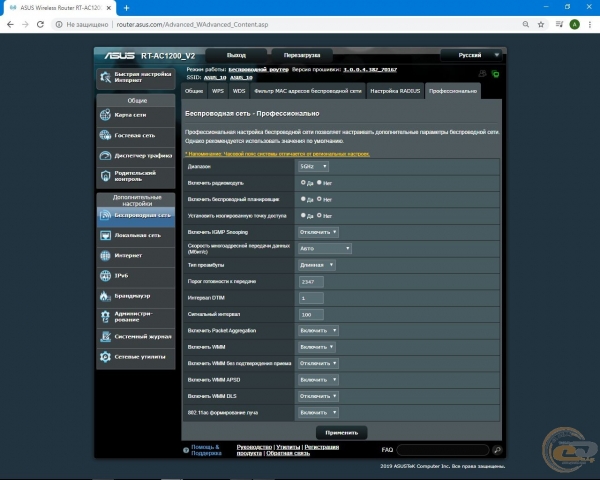The width and height of the screenshot is (600, 480).
Task: Open the Диапазон 5GHz band dropdown
Action: pyautogui.click(x=313, y=167)
